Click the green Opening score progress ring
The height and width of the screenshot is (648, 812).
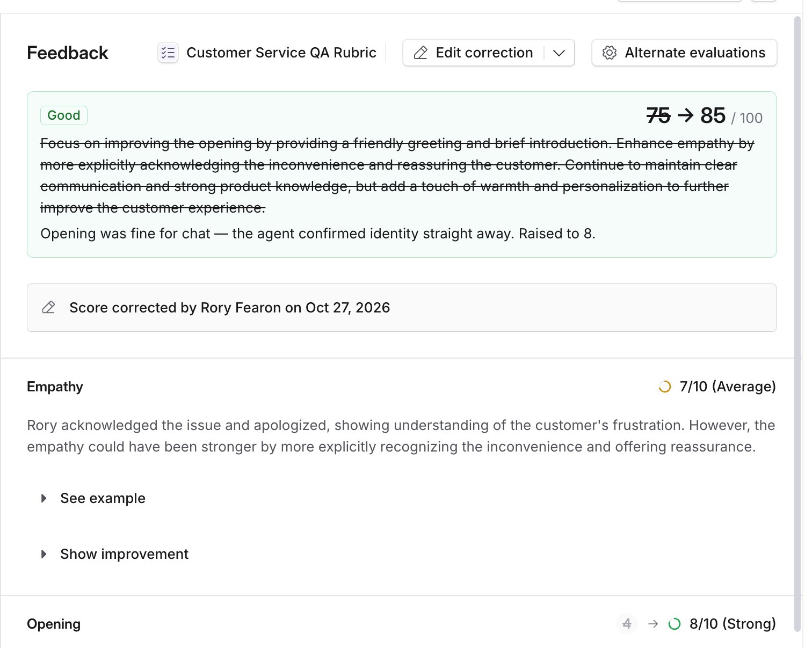tap(675, 624)
